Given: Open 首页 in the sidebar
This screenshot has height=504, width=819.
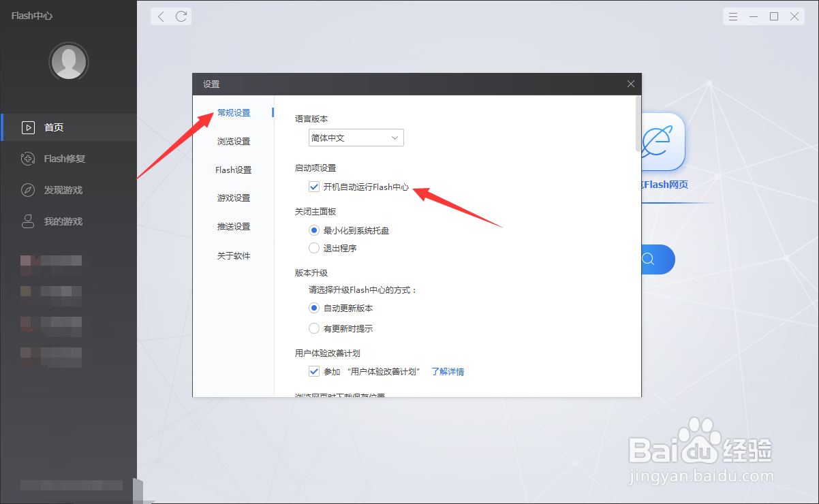Looking at the screenshot, I should 69,127.
